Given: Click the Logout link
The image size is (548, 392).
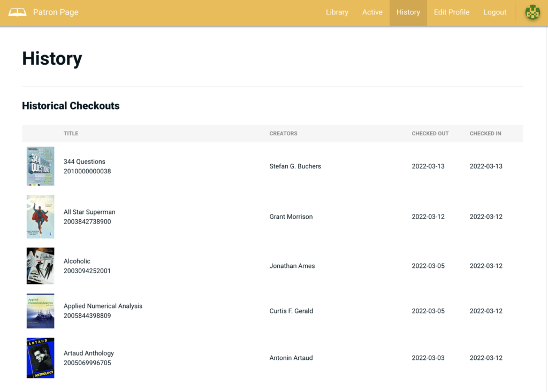Looking at the screenshot, I should (x=494, y=12).
